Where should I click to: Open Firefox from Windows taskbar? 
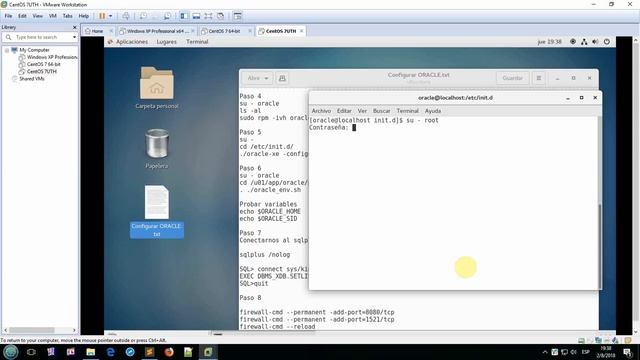pos(169,352)
